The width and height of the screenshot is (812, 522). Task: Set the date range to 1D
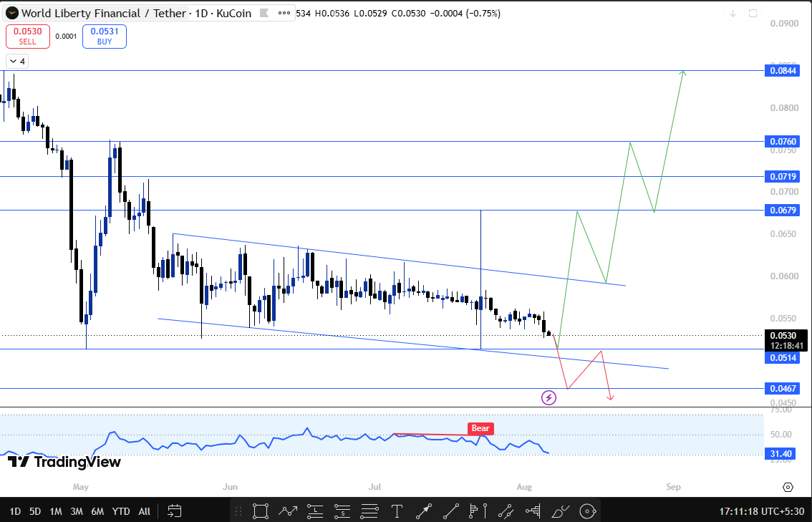pyautogui.click(x=15, y=511)
